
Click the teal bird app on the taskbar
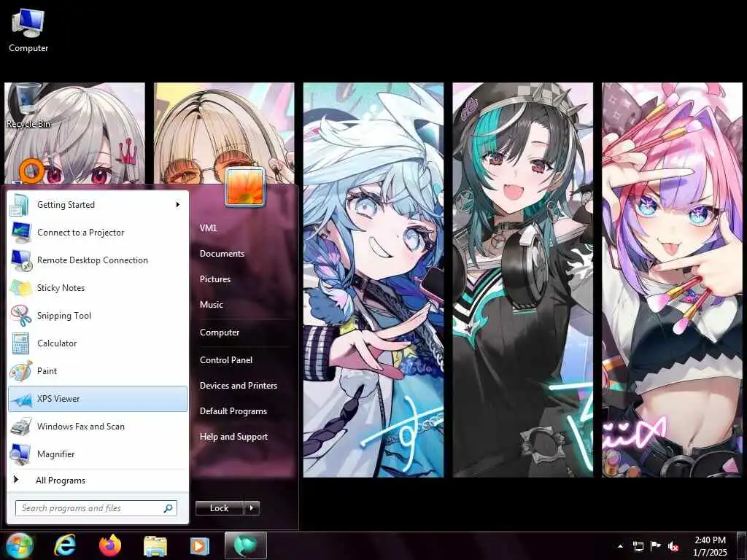point(245,545)
